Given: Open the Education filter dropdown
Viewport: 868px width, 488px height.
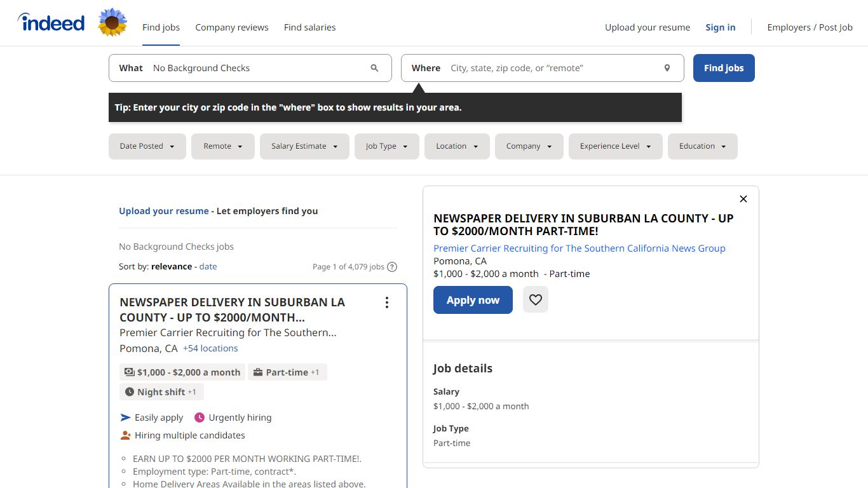Looking at the screenshot, I should pos(703,146).
